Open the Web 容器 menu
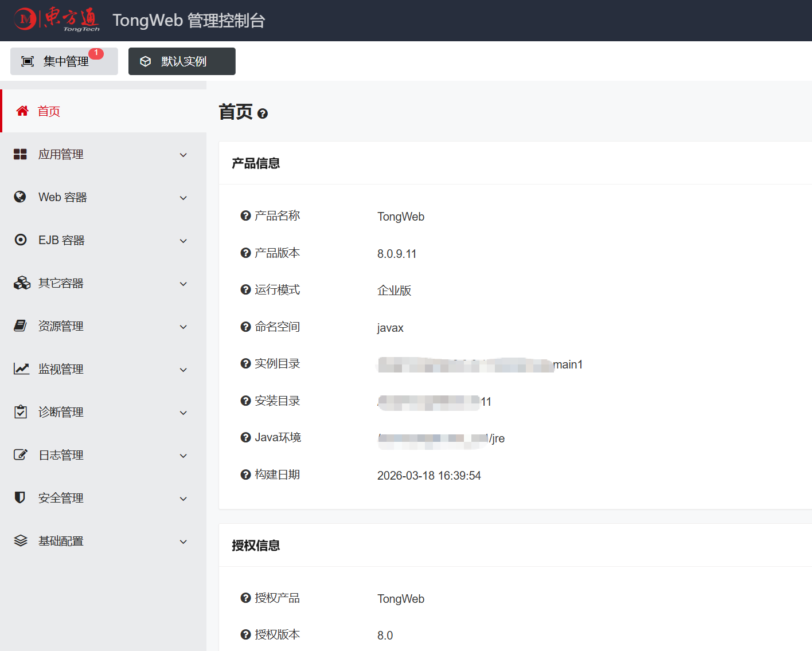 103,197
